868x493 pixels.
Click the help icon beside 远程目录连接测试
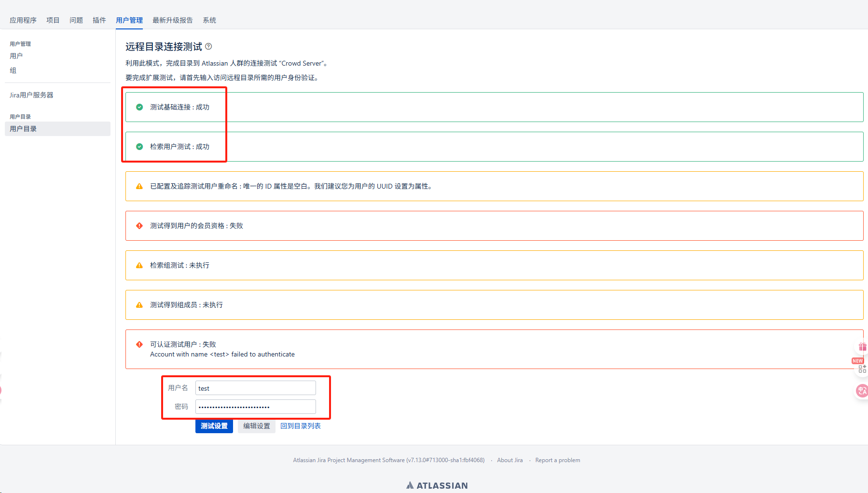(x=208, y=46)
